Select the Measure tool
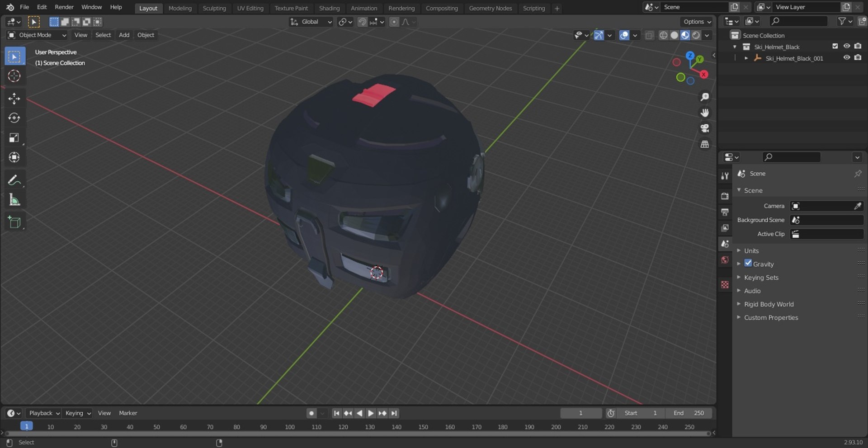Screen dimensions: 868x448 pyautogui.click(x=14, y=200)
